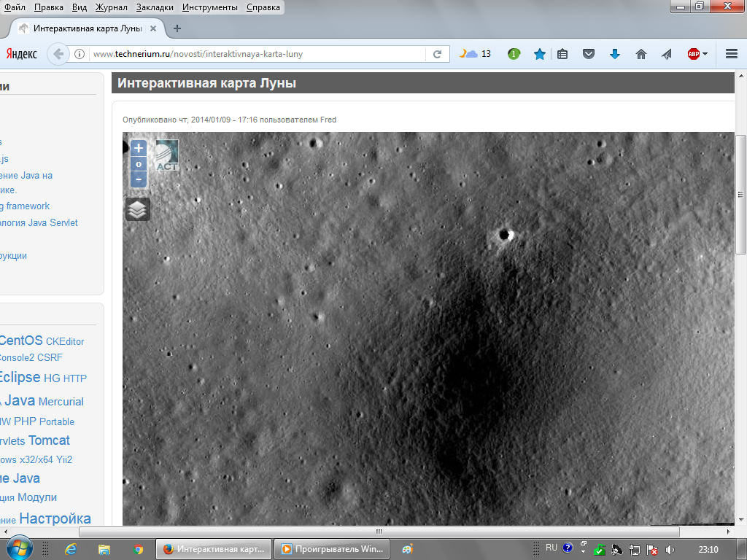This screenshot has height=560, width=747.
Task: Click the paper plane send icon
Action: point(667,54)
